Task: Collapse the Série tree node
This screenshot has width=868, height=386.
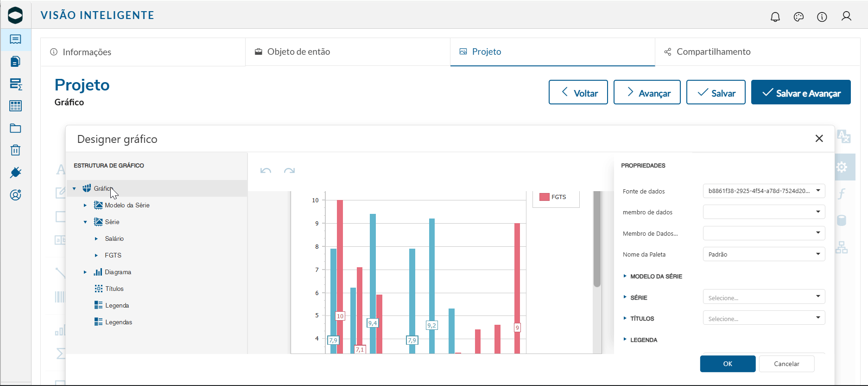Action: click(85, 222)
